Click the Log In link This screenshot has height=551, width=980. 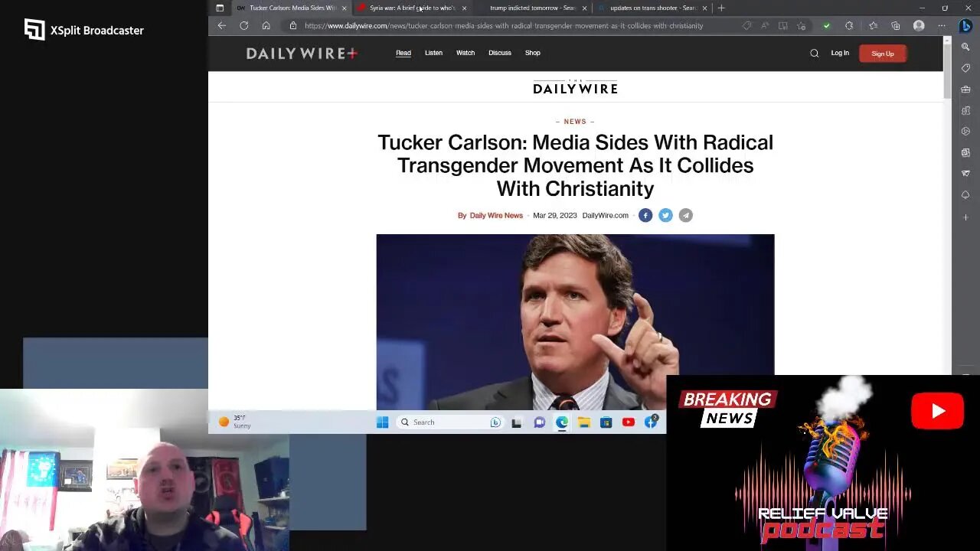[x=840, y=53]
